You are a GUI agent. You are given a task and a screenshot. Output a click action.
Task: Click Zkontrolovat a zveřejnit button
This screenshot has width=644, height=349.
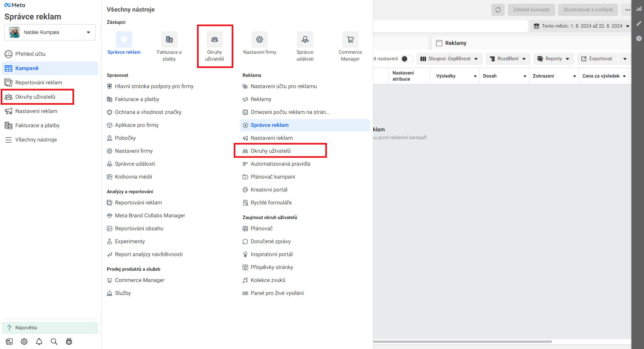click(588, 10)
